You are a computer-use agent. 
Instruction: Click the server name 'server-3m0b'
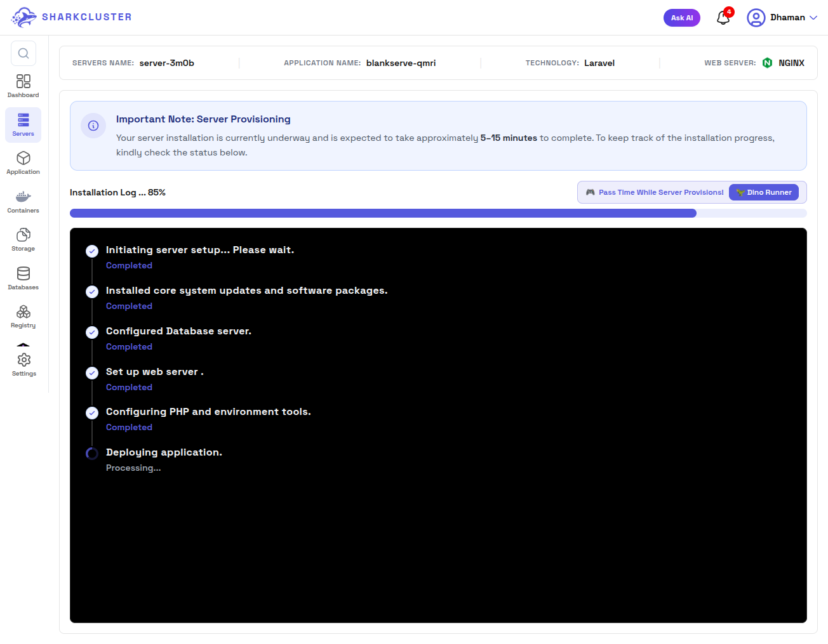167,63
